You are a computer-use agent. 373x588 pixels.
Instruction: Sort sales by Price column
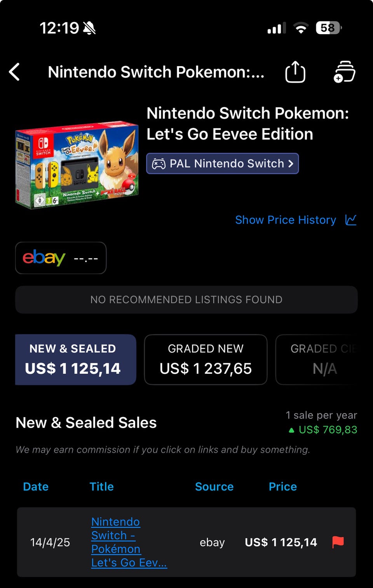[x=282, y=486]
